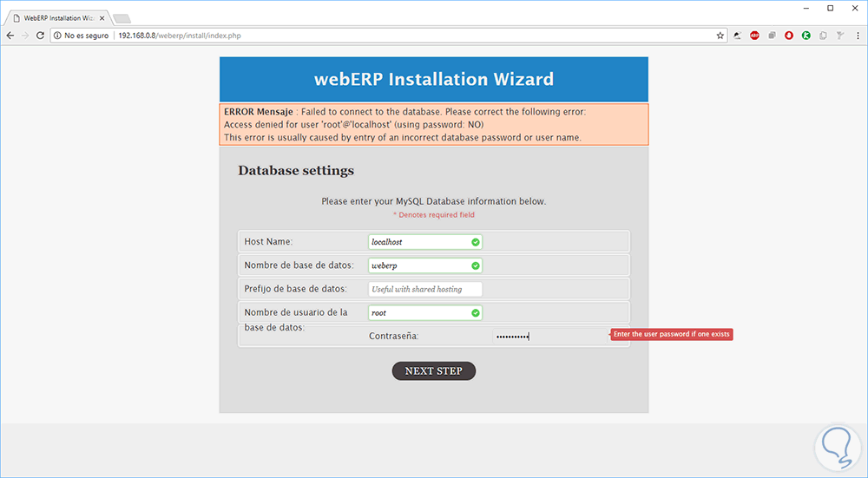Select the WebERP Installation Wizard tab

(57, 18)
